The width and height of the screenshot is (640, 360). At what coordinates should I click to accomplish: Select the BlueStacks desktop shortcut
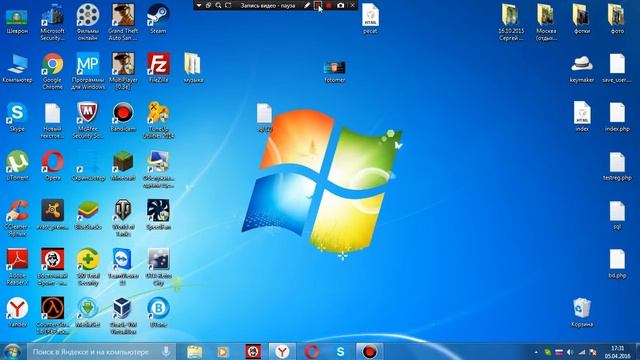coord(88,215)
